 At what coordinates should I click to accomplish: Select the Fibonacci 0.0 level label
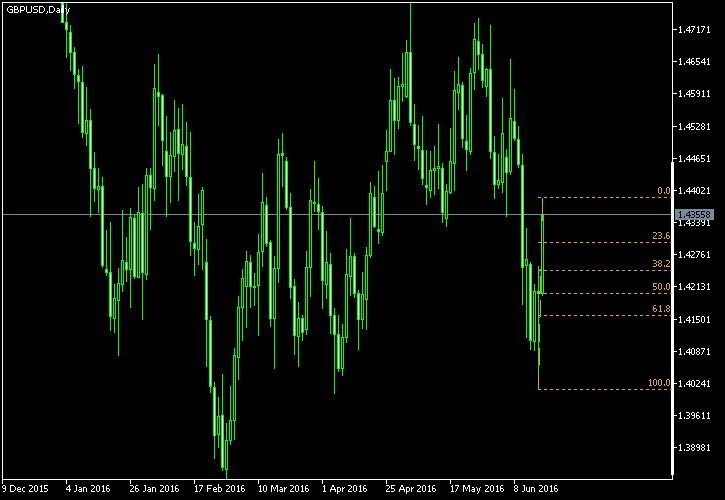tap(664, 191)
